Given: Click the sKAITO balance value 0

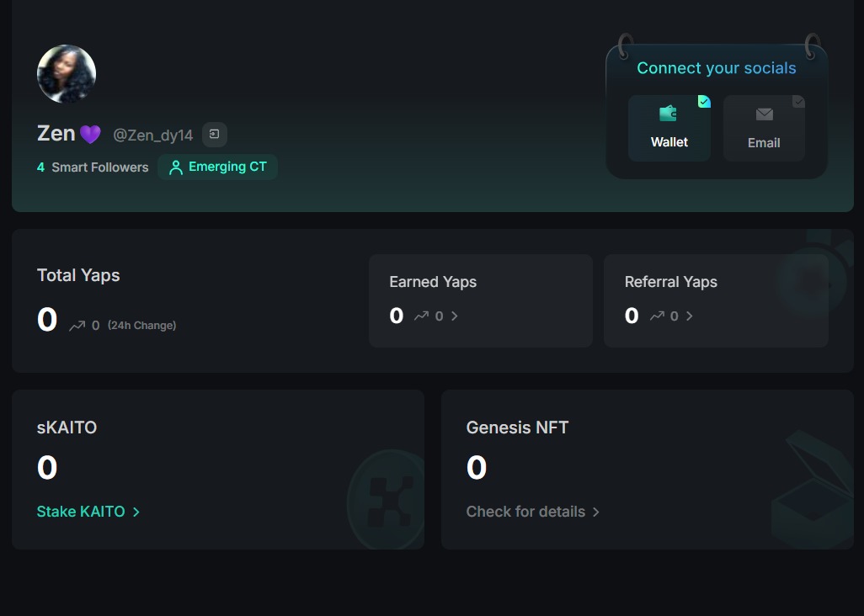Looking at the screenshot, I should [47, 468].
